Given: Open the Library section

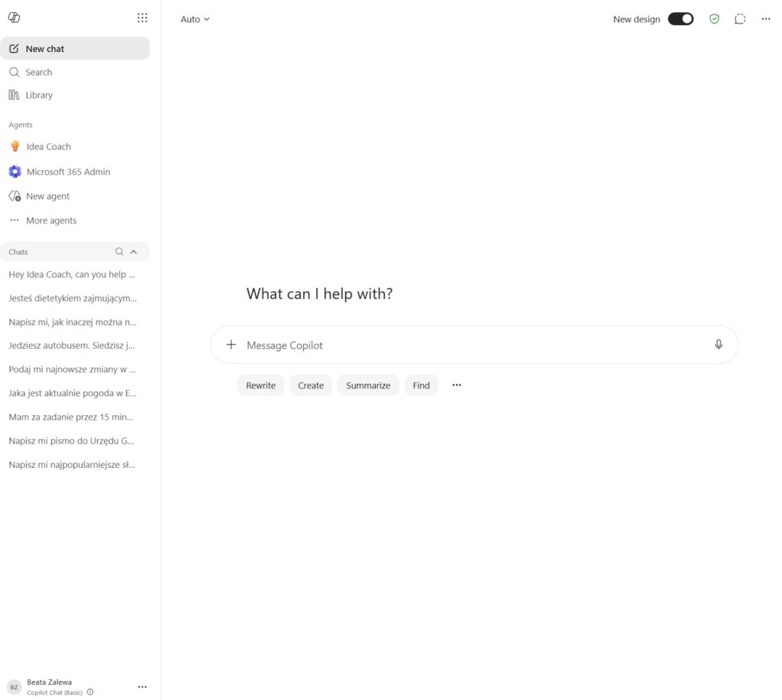Looking at the screenshot, I should pos(75,95).
